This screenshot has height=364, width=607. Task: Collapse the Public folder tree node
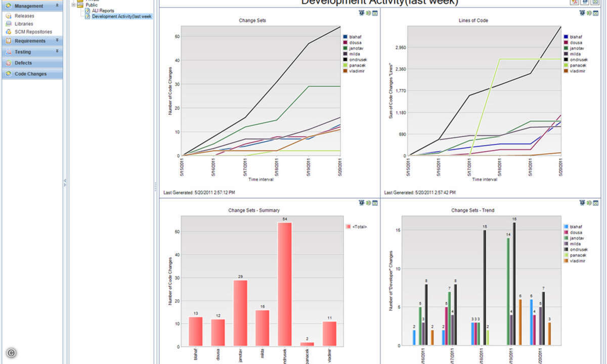[x=73, y=5]
